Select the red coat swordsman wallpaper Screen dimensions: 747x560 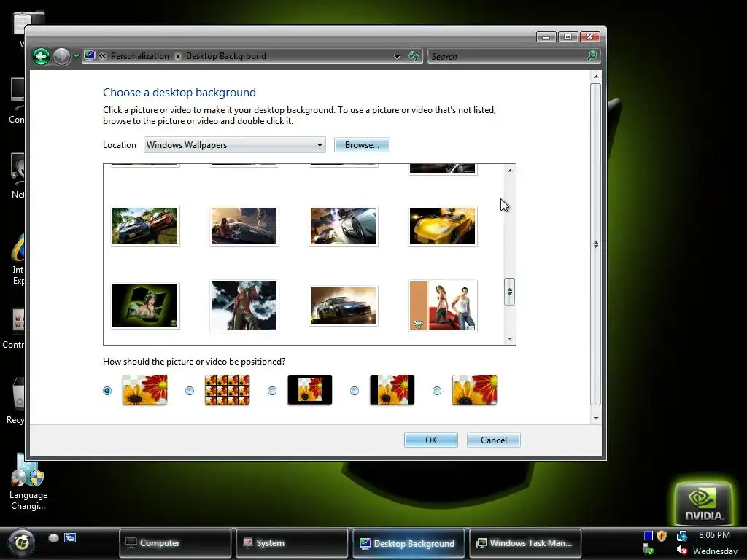tap(244, 306)
